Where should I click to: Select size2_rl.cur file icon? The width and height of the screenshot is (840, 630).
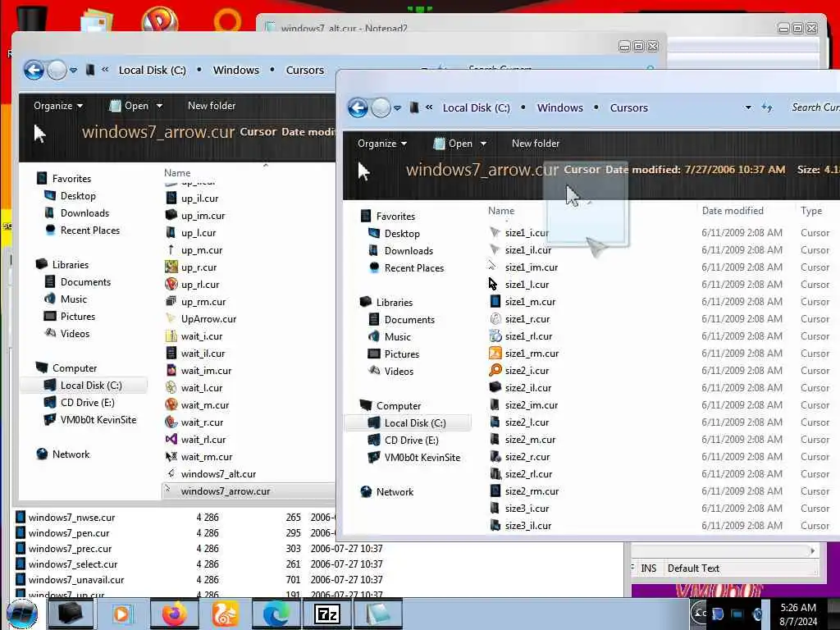tap(495, 474)
